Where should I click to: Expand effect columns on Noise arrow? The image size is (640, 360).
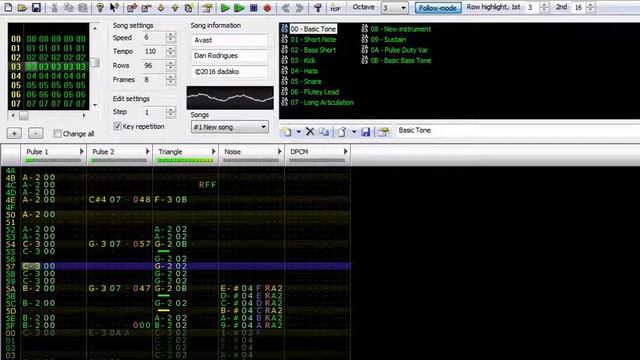(x=279, y=151)
